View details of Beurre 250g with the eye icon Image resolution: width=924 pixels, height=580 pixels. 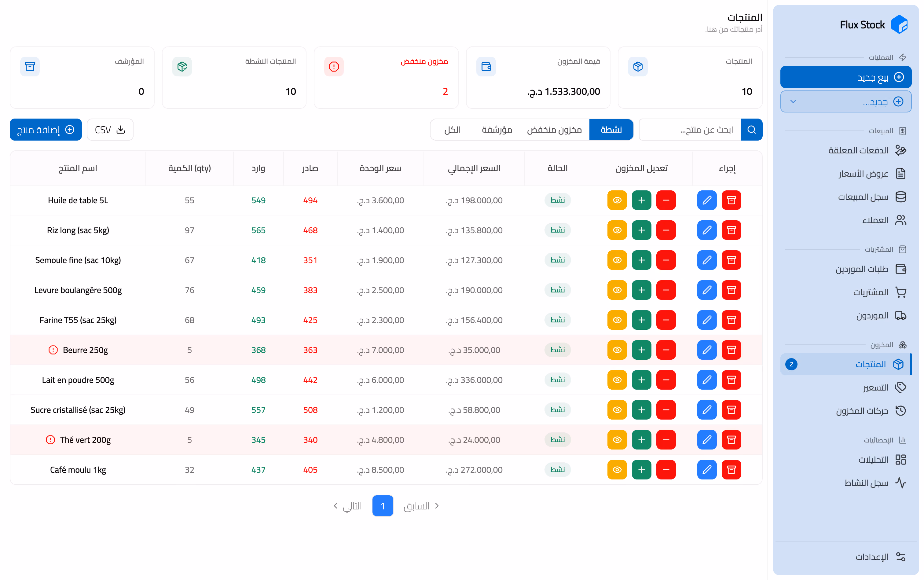[617, 350]
